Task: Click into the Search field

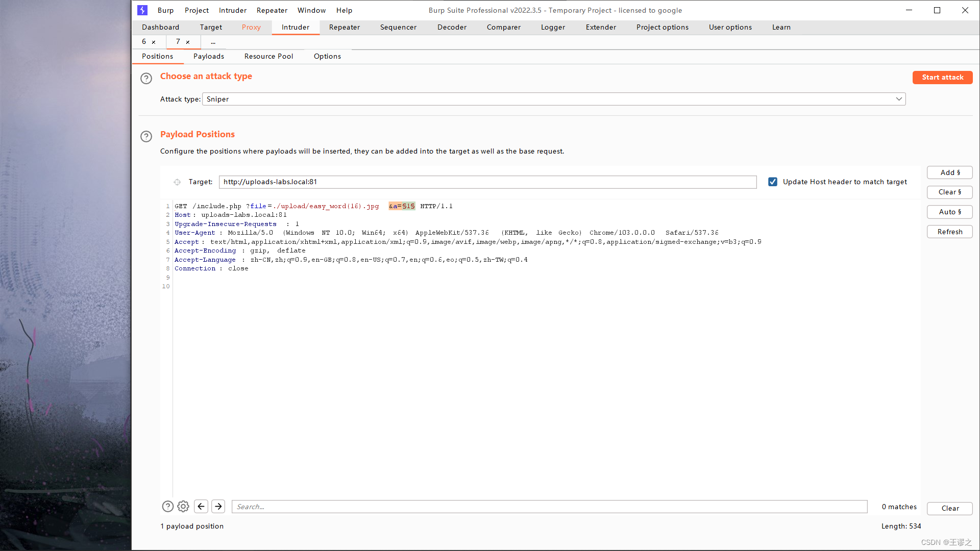Action: [549, 507]
